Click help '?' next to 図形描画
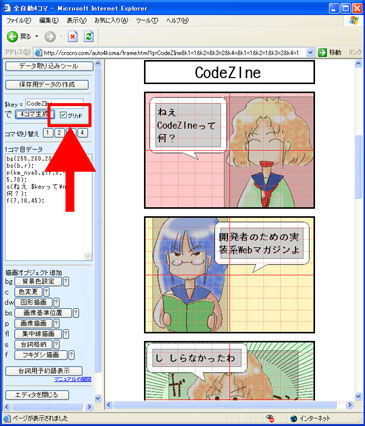The height and width of the screenshot is (426, 365). (57, 303)
